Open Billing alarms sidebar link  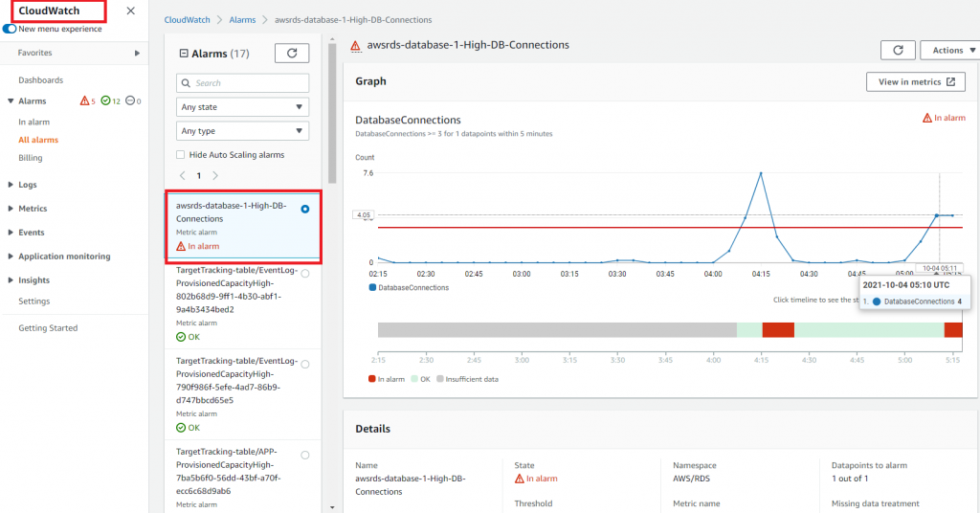pyautogui.click(x=30, y=158)
